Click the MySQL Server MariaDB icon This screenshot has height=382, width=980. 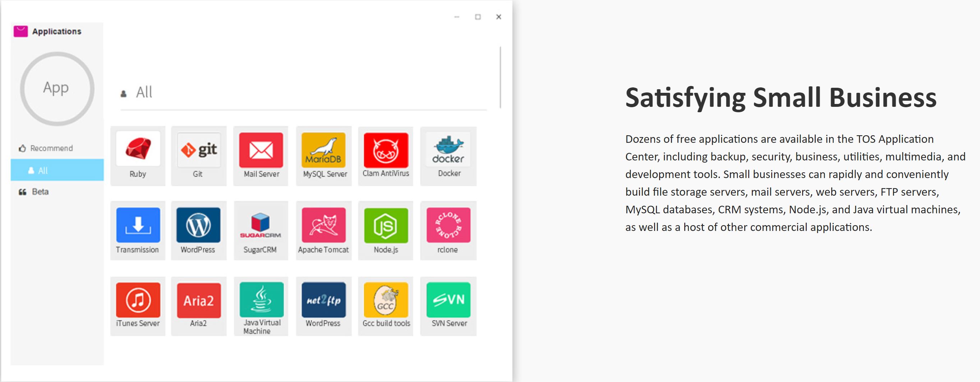pos(323,150)
